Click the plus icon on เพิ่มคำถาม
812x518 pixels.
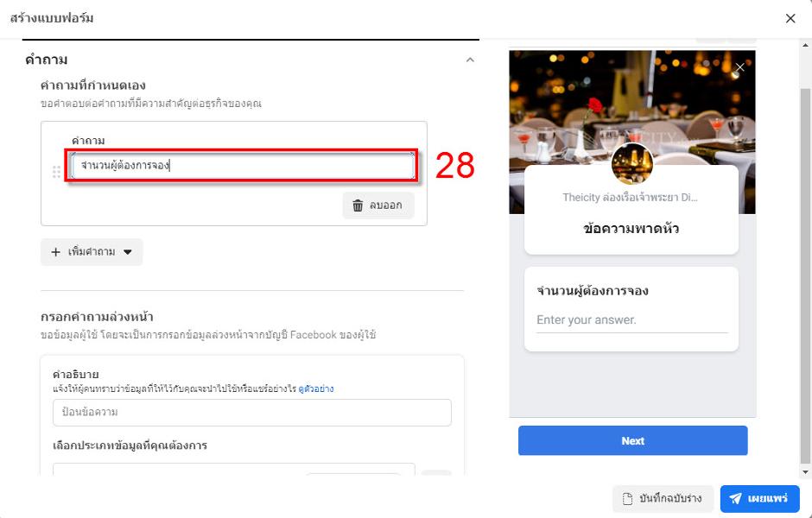click(x=56, y=252)
